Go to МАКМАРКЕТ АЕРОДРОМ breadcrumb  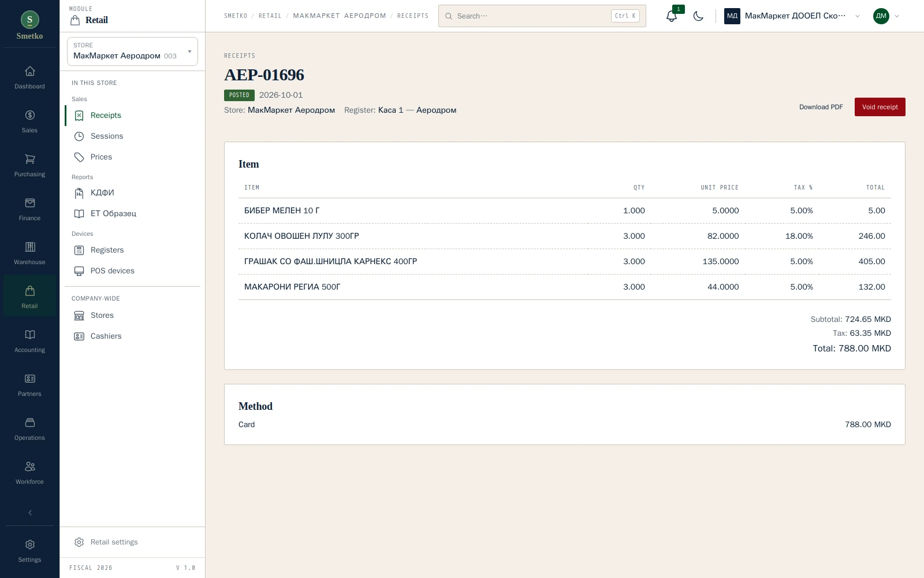click(x=340, y=16)
